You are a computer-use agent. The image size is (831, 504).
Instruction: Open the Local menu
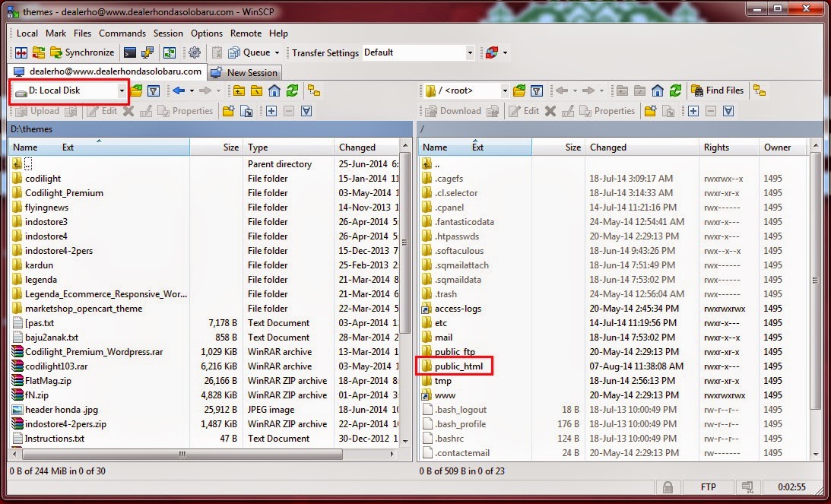tap(27, 33)
